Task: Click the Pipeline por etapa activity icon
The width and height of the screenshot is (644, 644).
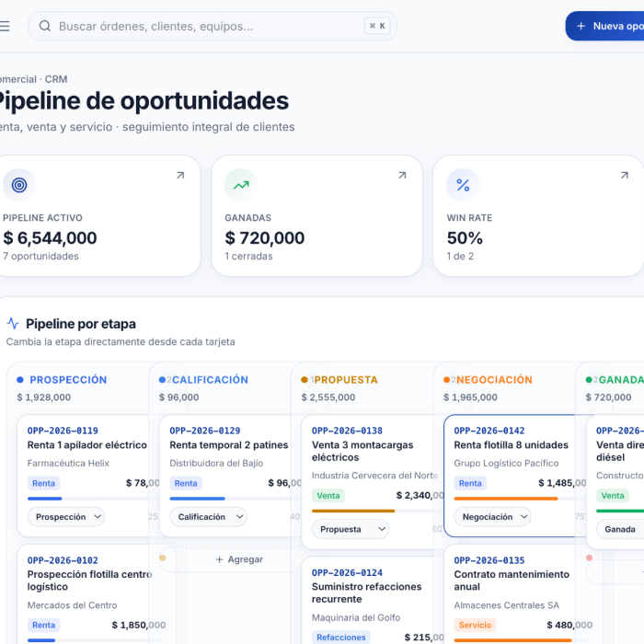Action: [13, 324]
